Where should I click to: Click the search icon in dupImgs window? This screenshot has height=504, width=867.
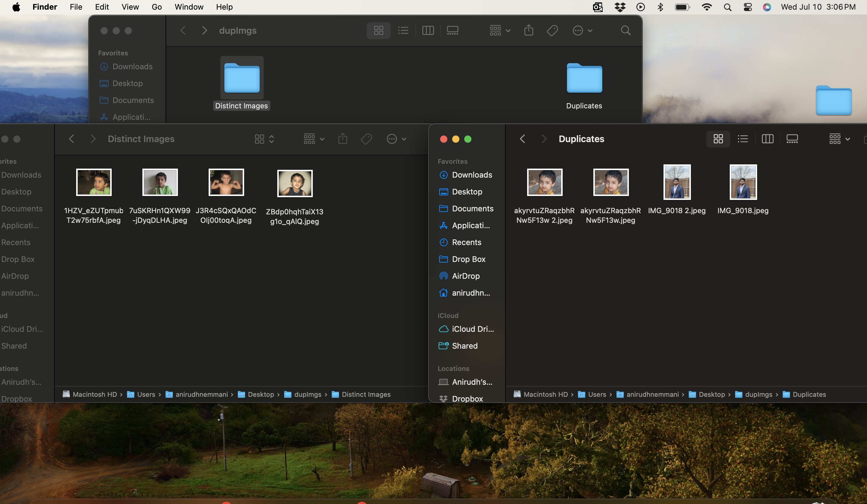point(626,31)
